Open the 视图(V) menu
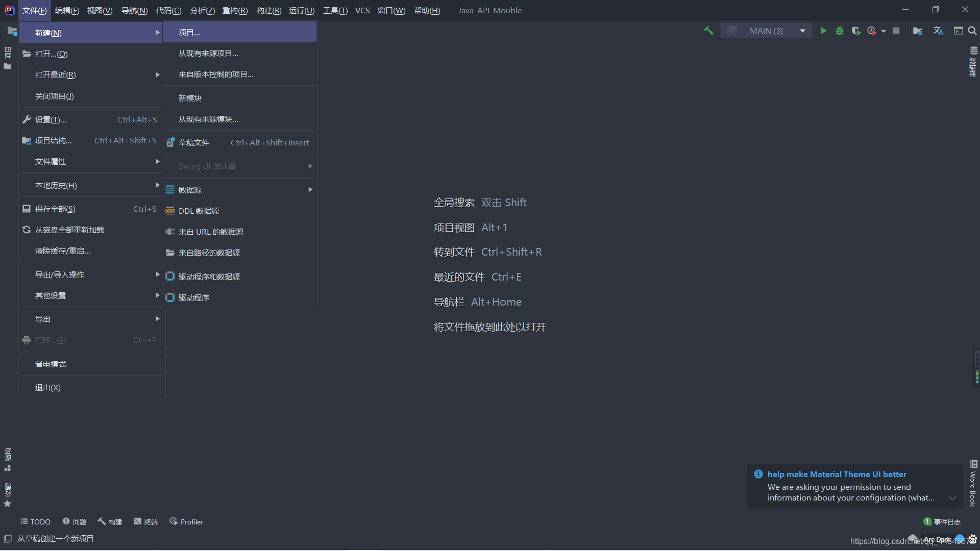This screenshot has height=551, width=980. pos(100,11)
